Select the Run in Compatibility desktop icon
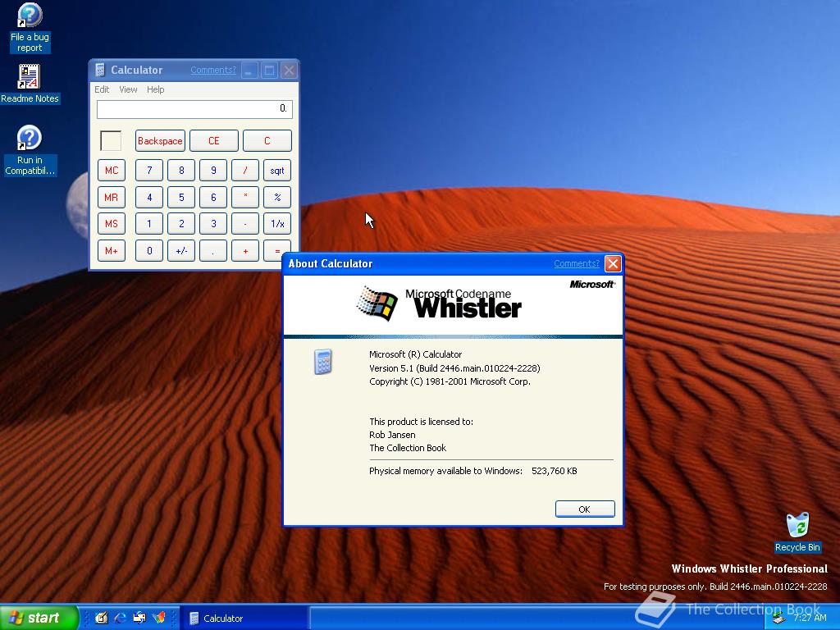The width and height of the screenshot is (840, 630). coord(30,151)
